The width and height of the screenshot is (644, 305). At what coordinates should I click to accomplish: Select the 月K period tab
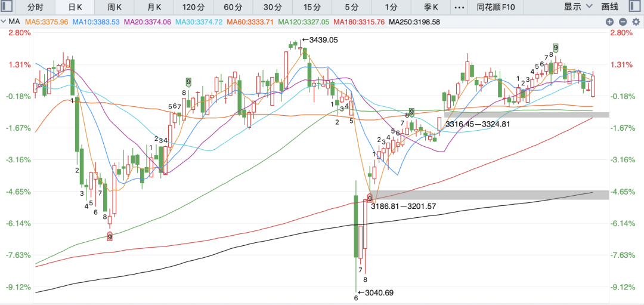[154, 7]
